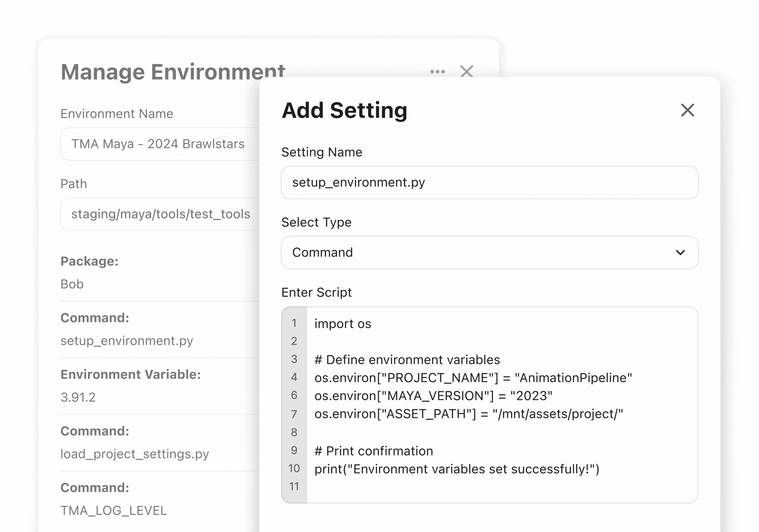Open the three-dot menu in Manage Environment

437,71
